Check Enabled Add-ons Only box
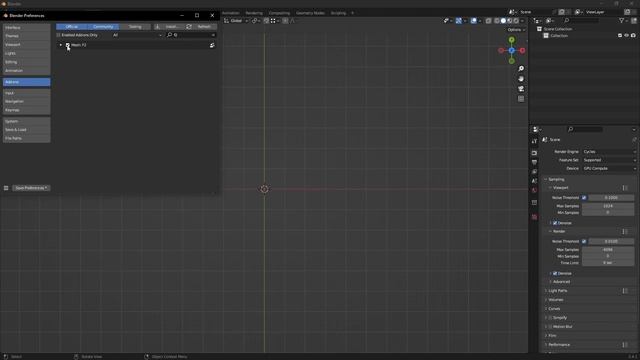The width and height of the screenshot is (640, 360). pyautogui.click(x=58, y=35)
